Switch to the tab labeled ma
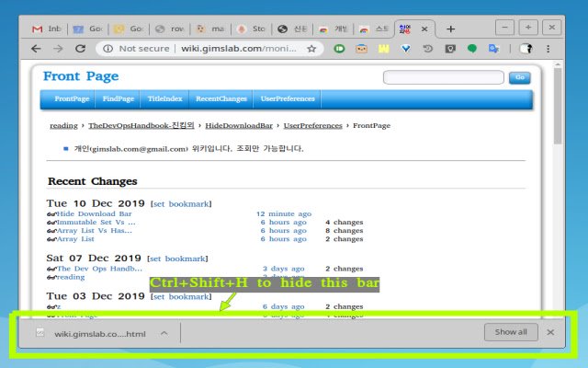The image size is (588, 368). tap(210, 29)
